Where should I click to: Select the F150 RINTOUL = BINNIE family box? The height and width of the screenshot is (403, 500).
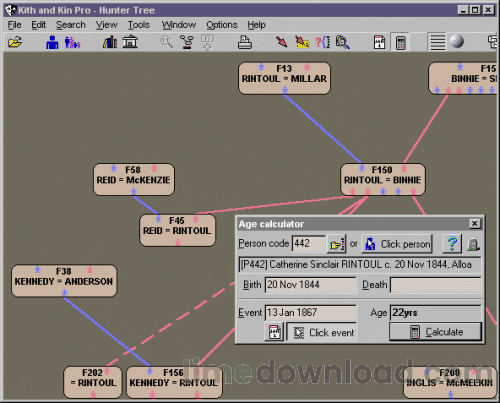[383, 179]
